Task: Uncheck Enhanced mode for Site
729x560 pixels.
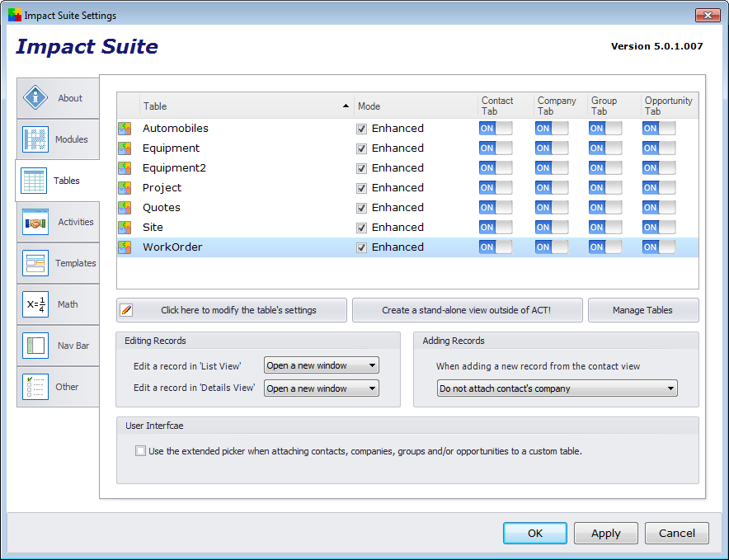Action: click(x=361, y=228)
